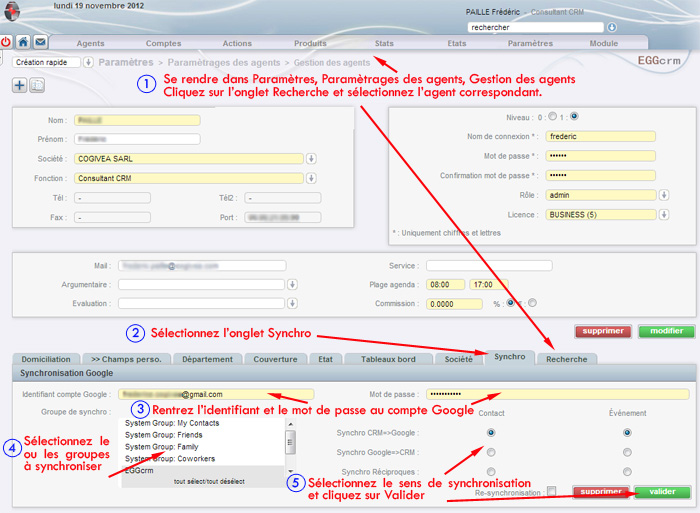The height and width of the screenshot is (513, 700).
Task: Select Commission percent radio button
Action: pyautogui.click(x=511, y=303)
